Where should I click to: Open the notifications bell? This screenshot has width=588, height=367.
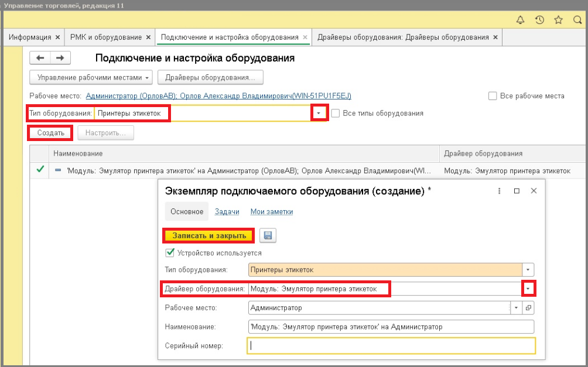coord(520,20)
